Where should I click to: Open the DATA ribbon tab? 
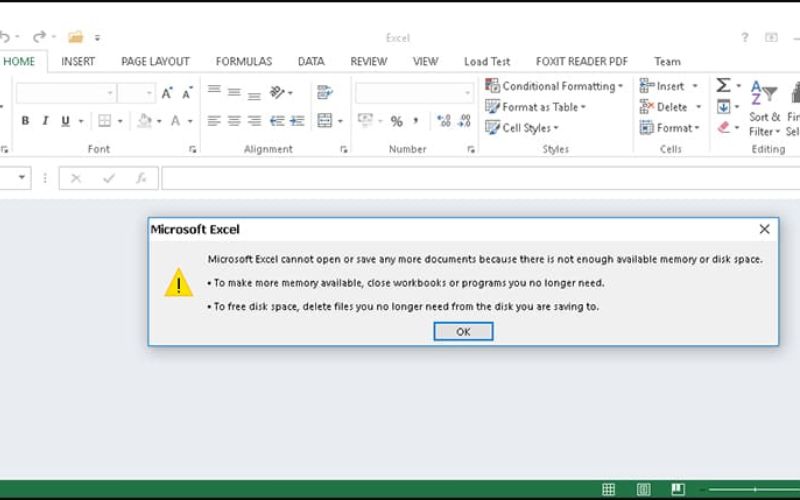coord(311,62)
